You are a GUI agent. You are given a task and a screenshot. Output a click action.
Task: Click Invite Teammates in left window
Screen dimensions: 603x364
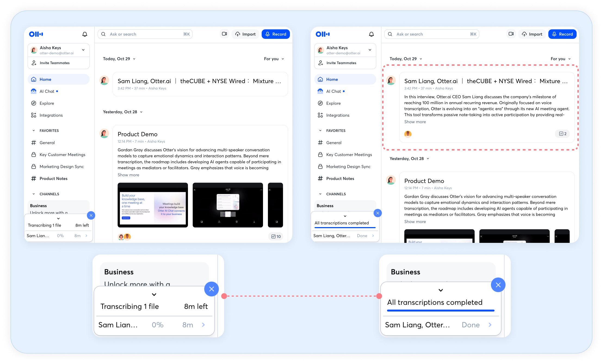tap(58, 63)
